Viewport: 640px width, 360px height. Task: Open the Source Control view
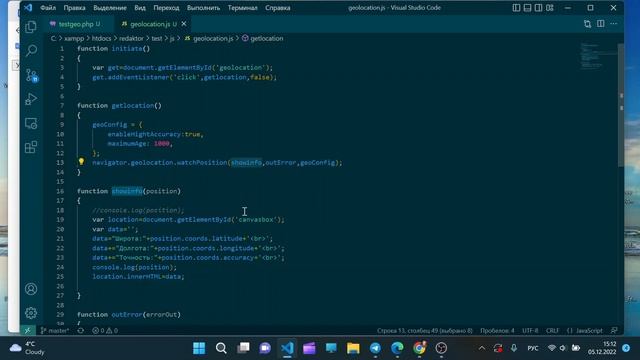pos(31,76)
